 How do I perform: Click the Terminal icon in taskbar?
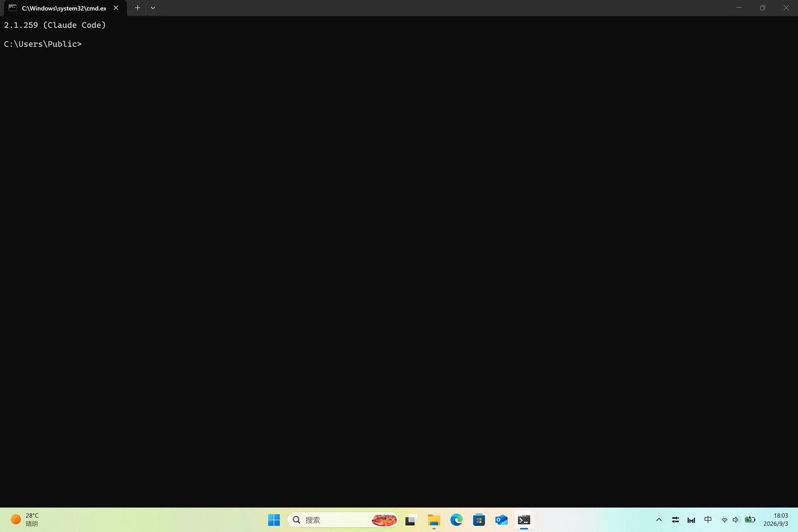[524, 520]
